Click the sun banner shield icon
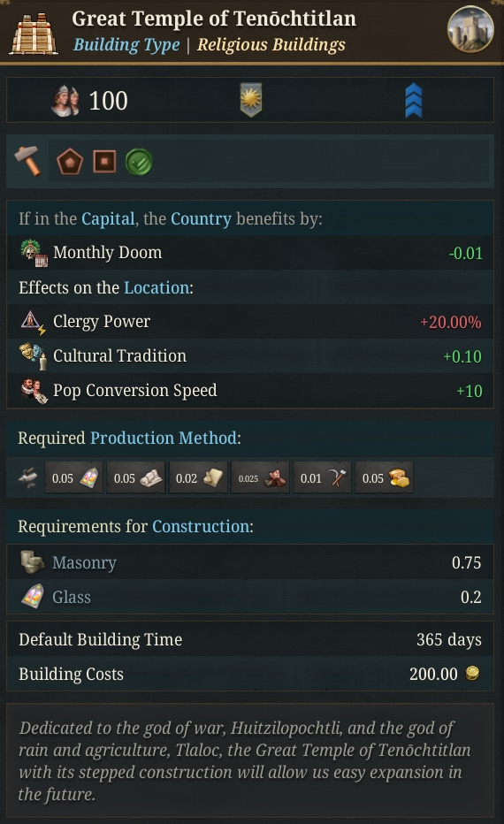 coord(251,99)
